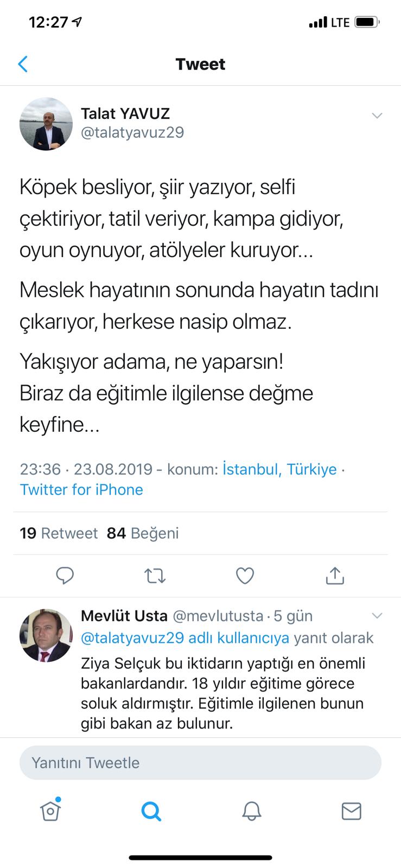Open Talat YAVUZ's profile picture
The image size is (401, 868).
[x=46, y=124]
